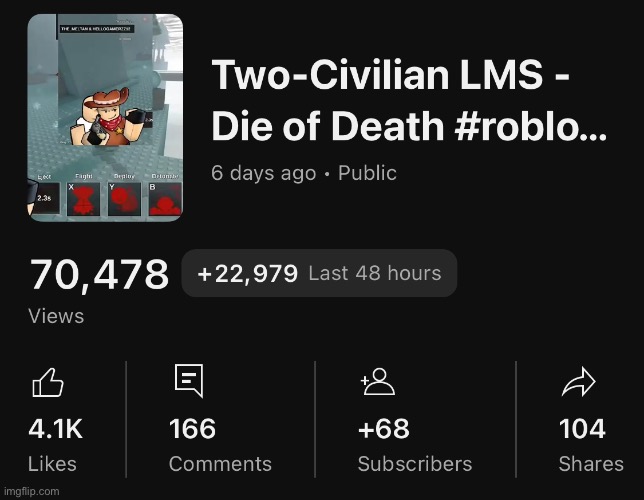This screenshot has height=500, width=644.
Task: Click the 104 shares number
Action: click(x=582, y=429)
